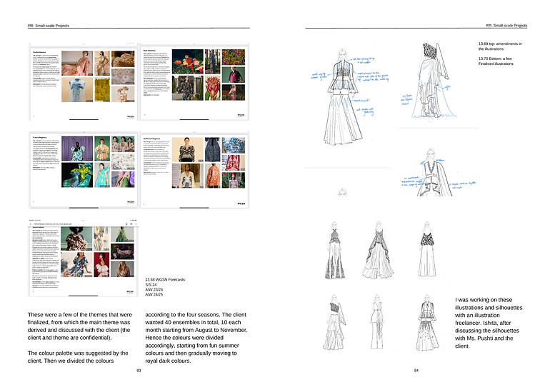Click paragraph starting "The colour palette was suggested"
Image resolution: width=555 pixels, height=392 pixels.
[78, 357]
